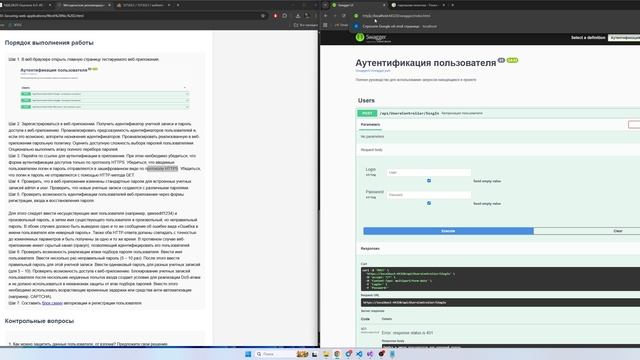Open File Explorer from the taskbar

[x=326, y=354]
